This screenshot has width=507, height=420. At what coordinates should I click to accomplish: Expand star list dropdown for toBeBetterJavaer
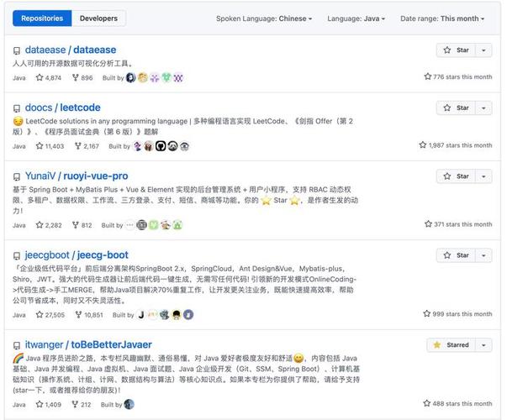coord(483,345)
